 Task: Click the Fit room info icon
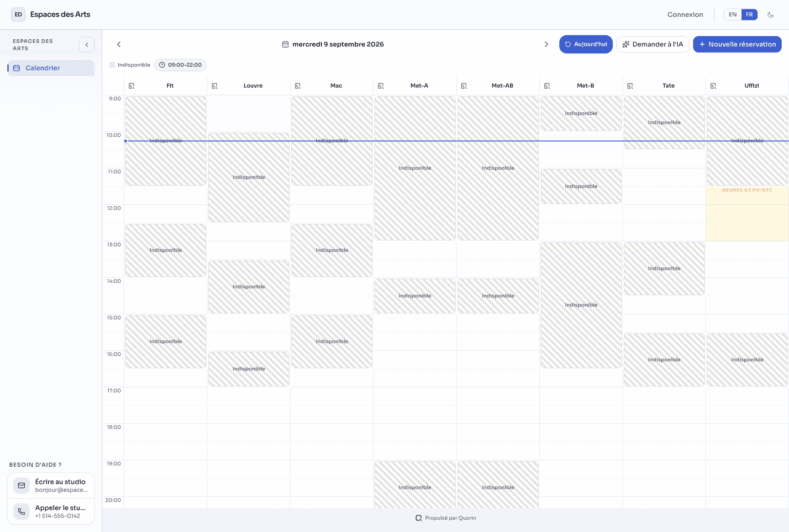tap(131, 86)
